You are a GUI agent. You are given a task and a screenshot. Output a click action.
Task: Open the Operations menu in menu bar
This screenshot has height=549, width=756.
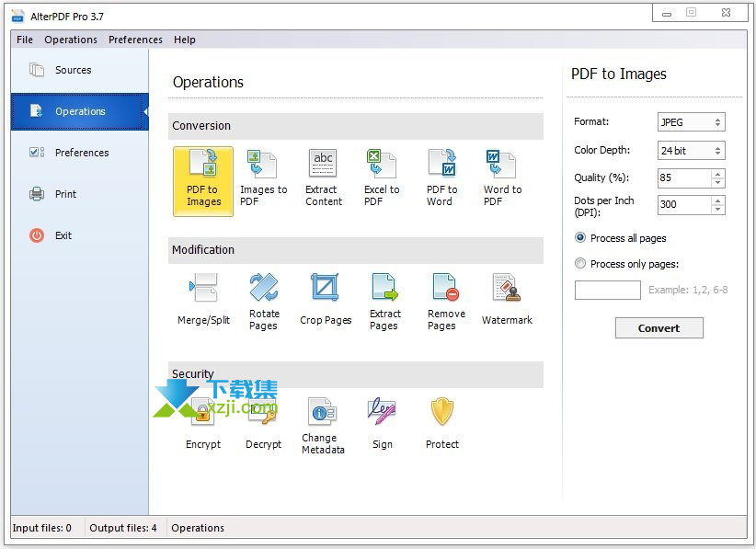tap(71, 40)
